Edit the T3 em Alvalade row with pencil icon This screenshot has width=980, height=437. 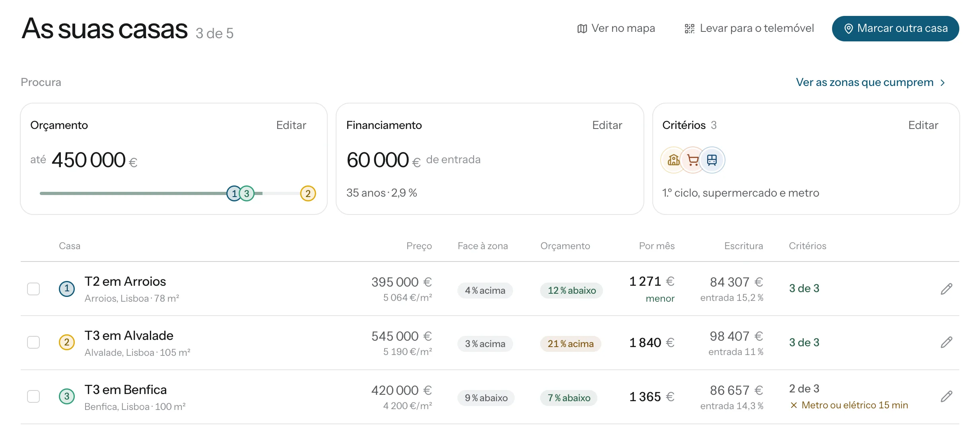point(946,342)
